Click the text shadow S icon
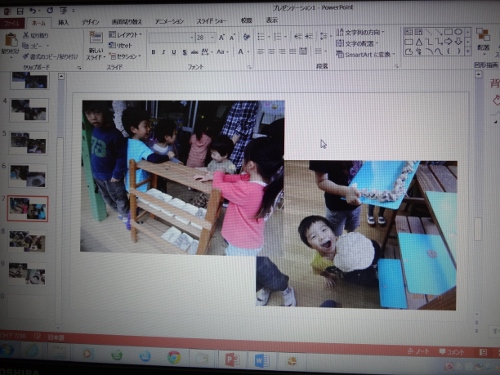The image size is (500, 375). click(x=184, y=52)
